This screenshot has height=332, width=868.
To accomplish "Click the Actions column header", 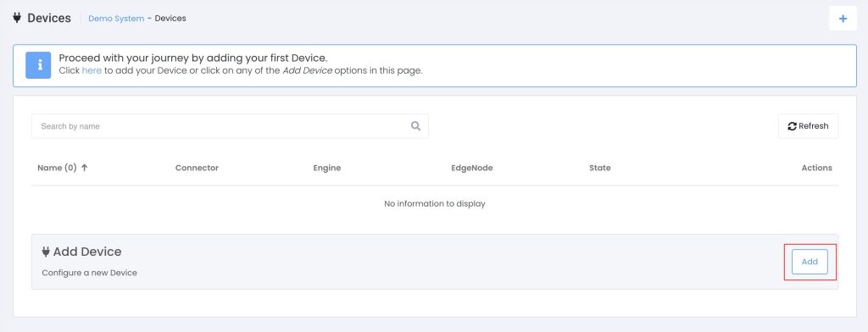I will 816,168.
